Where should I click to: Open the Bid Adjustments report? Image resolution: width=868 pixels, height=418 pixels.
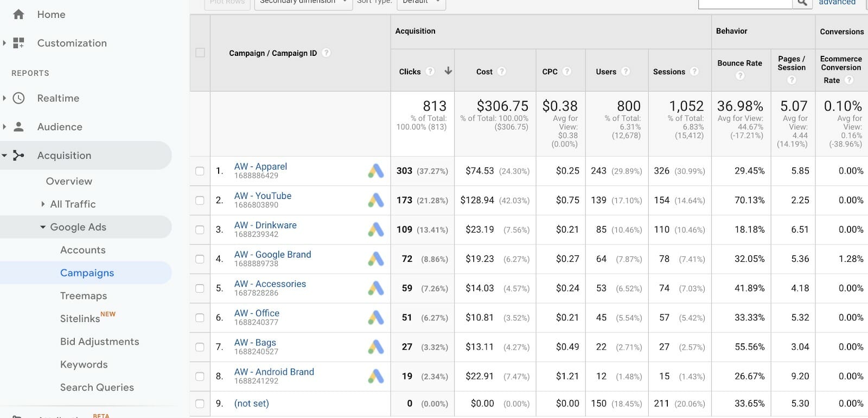click(99, 342)
